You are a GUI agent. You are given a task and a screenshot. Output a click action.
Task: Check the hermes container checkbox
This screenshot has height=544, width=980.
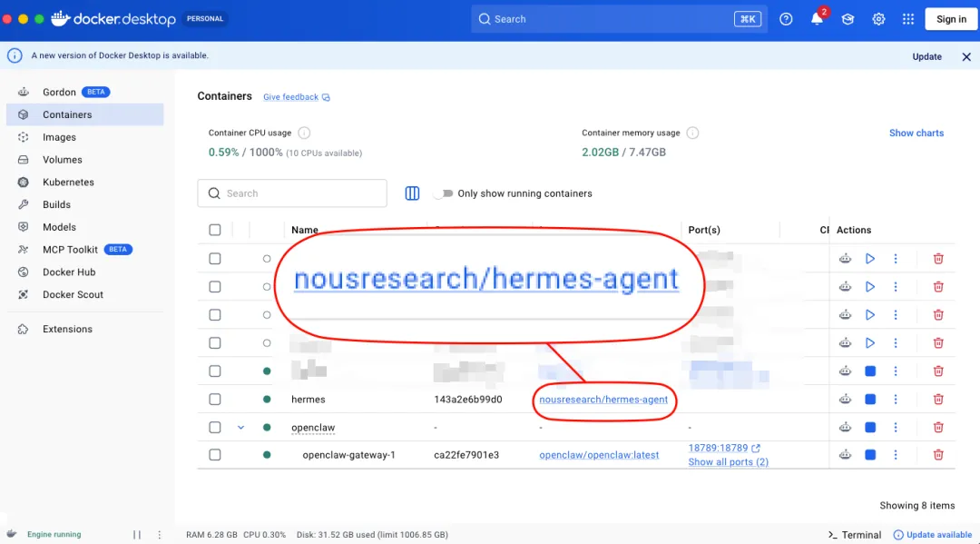point(215,399)
